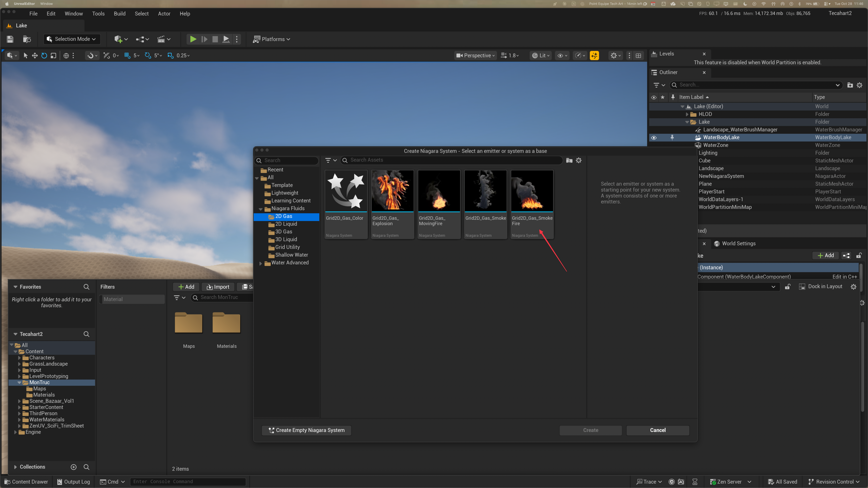
Task: Open the Cinematics clapperboard icon
Action: [164, 39]
